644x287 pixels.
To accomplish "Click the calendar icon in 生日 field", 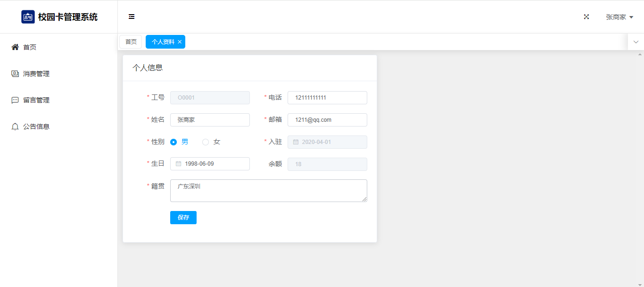I will [179, 164].
